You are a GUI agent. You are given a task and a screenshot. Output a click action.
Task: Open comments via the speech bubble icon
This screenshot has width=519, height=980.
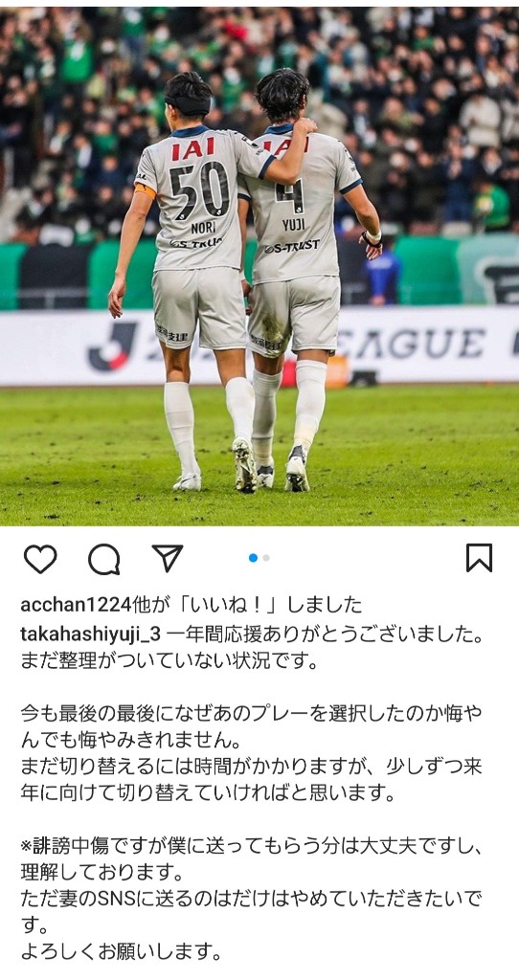103,559
